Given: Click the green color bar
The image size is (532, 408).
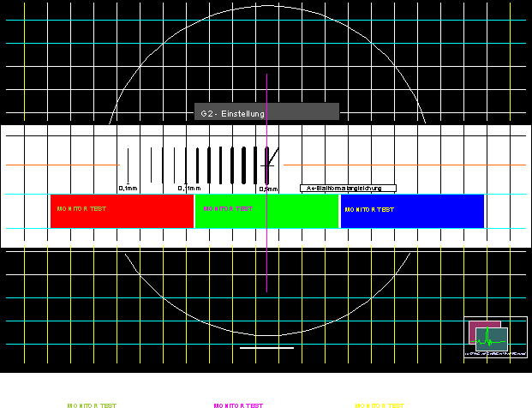Looking at the screenshot, I should pyautogui.click(x=267, y=212).
